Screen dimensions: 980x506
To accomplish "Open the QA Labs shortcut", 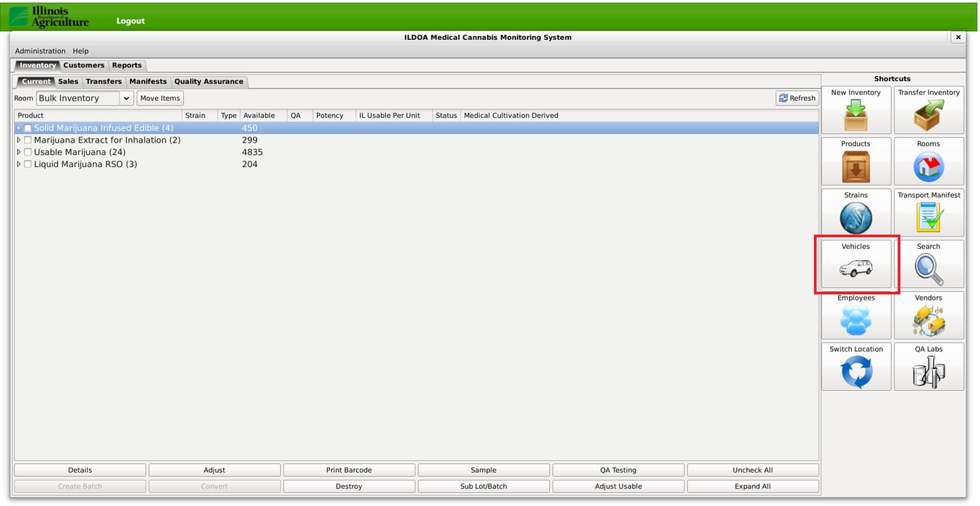I will pyautogui.click(x=929, y=367).
